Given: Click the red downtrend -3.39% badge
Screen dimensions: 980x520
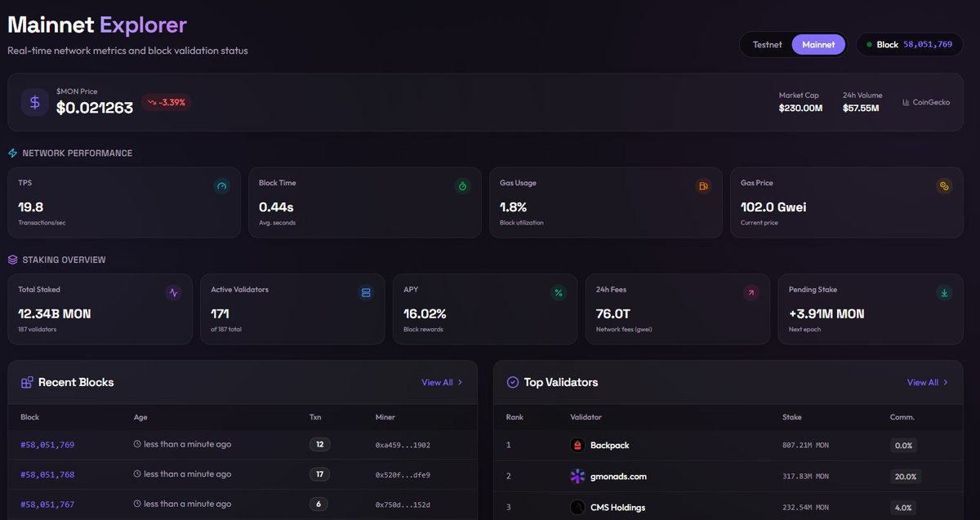Looking at the screenshot, I should (166, 102).
